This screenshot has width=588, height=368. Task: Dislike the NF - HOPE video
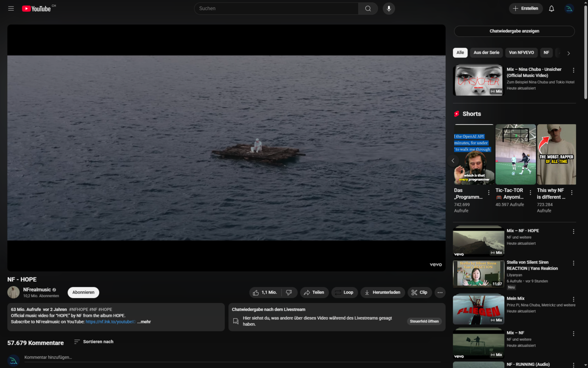[289, 292]
